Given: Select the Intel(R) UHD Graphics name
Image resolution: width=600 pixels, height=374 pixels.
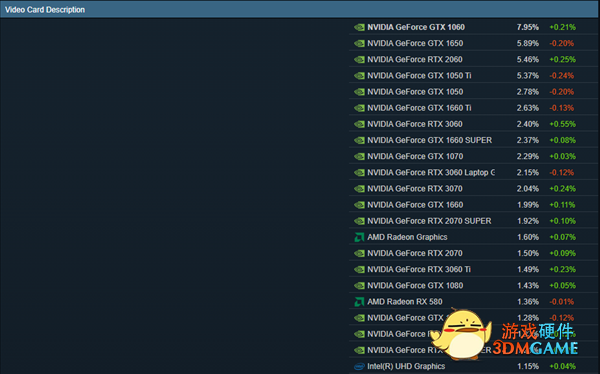Looking at the screenshot, I should [406, 366].
